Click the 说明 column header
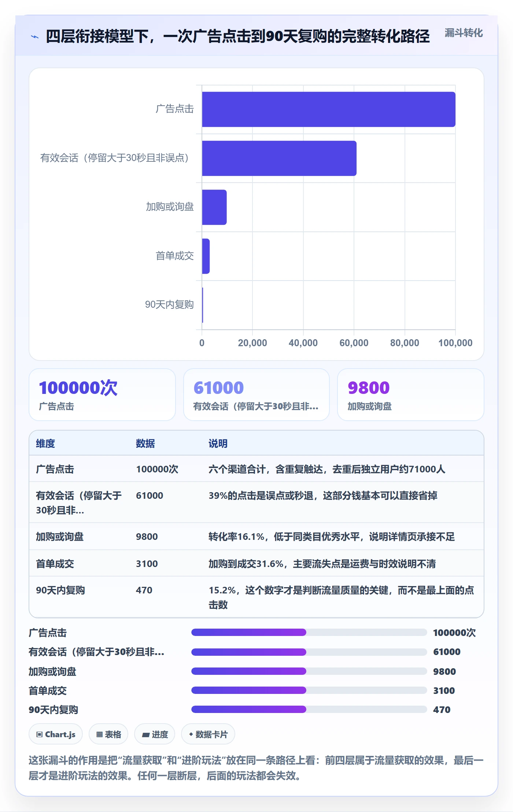513x812 pixels. [x=218, y=443]
